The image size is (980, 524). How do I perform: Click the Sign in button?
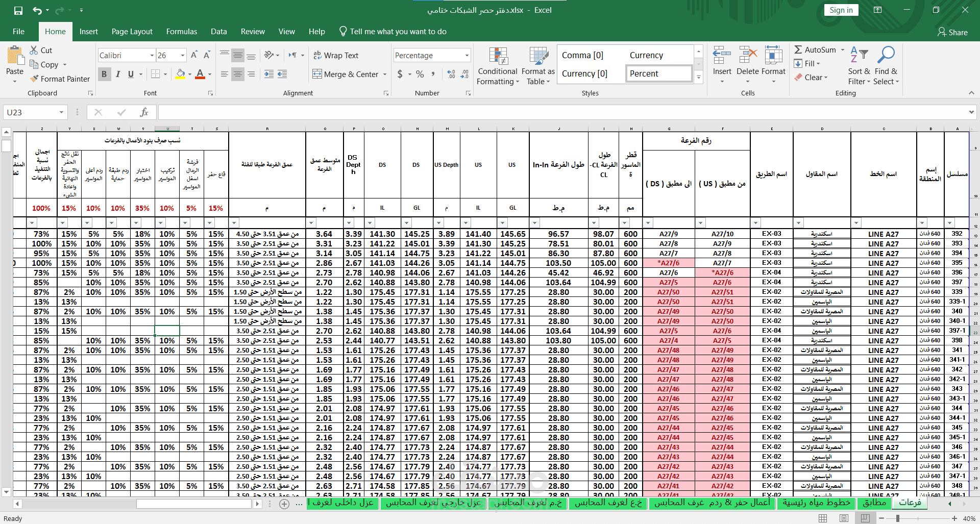(x=841, y=10)
